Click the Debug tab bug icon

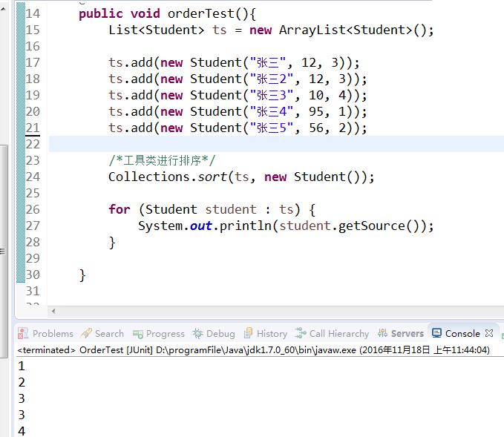point(197,333)
